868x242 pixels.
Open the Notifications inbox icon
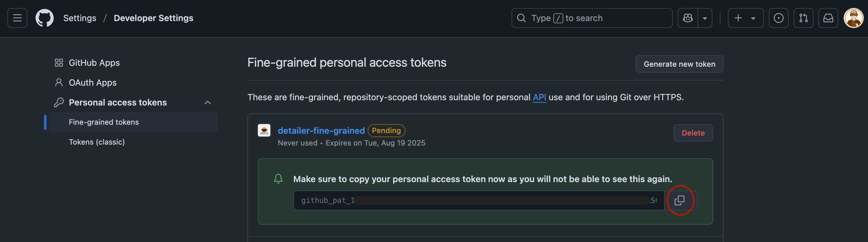tap(828, 18)
